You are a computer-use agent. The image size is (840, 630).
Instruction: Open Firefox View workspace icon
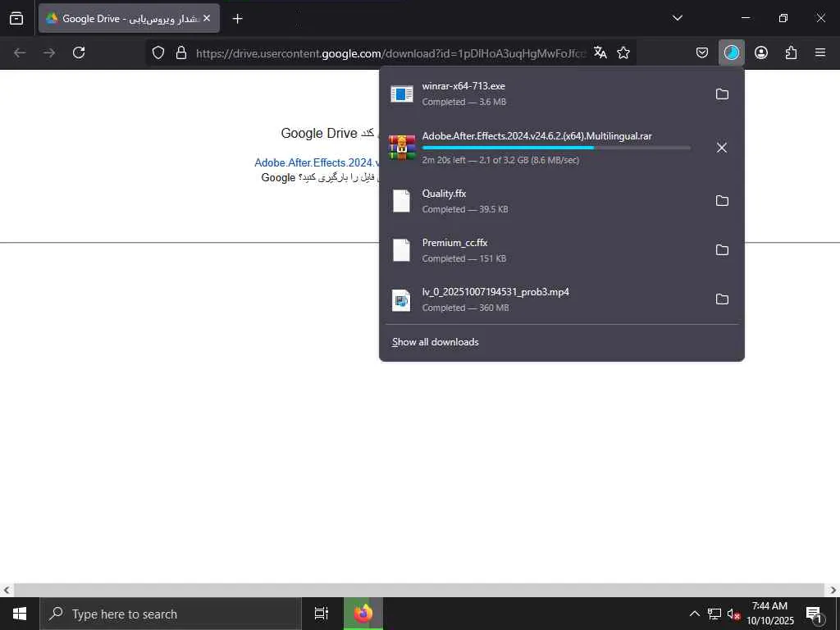click(16, 18)
